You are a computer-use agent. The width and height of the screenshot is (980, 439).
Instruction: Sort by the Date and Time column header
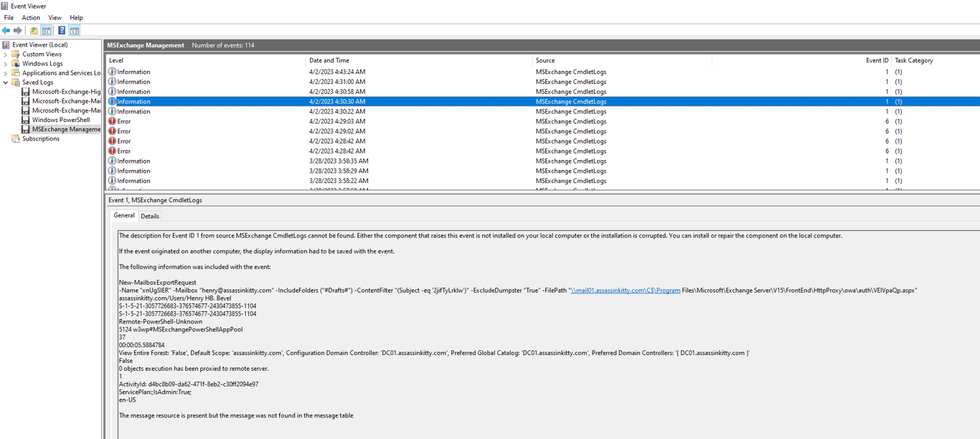pos(420,60)
